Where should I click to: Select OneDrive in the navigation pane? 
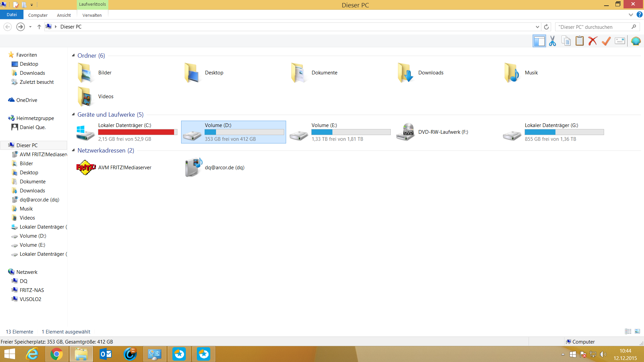tap(26, 100)
